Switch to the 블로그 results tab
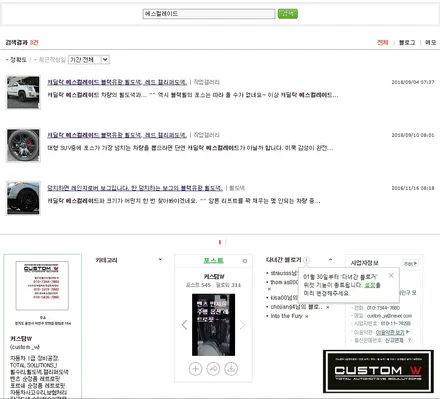This screenshot has height=399, width=440. click(x=407, y=43)
